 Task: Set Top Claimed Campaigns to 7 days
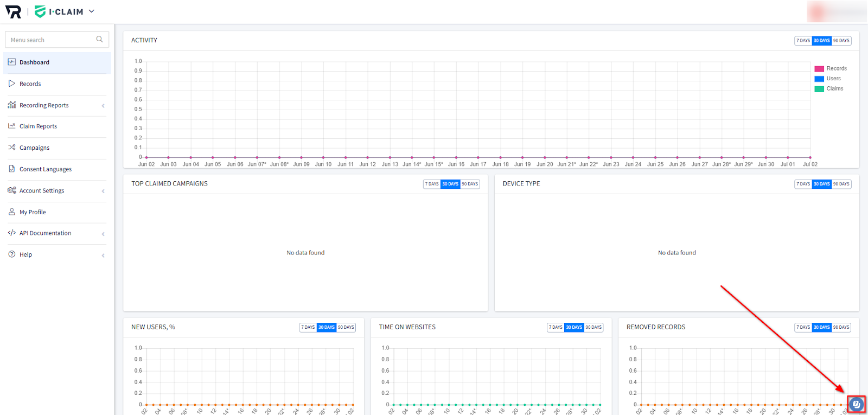[x=432, y=184]
